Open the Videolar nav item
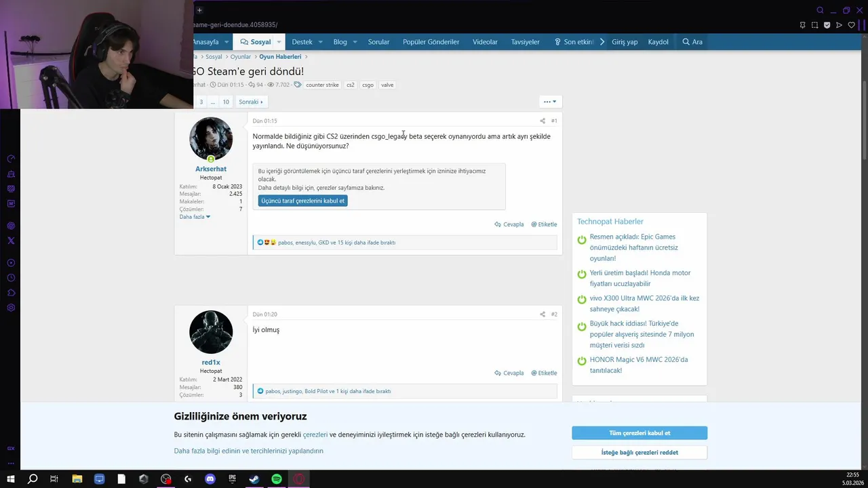Viewport: 868px width, 488px height. 485,42
